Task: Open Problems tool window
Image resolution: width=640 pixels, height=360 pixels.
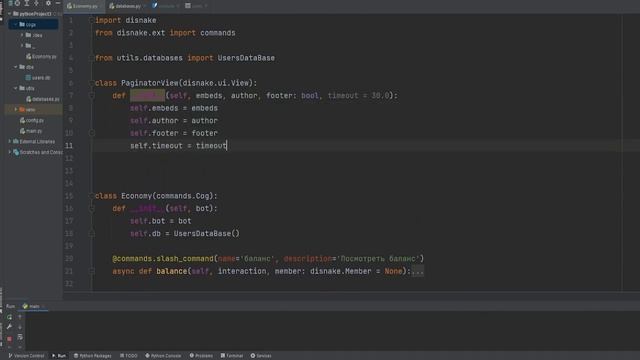Action: point(201,356)
